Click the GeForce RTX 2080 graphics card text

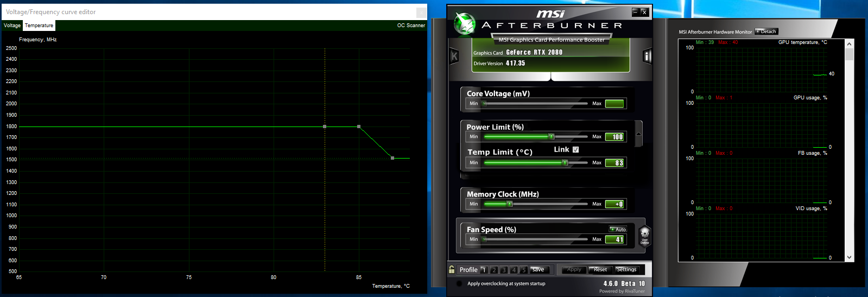pos(534,52)
